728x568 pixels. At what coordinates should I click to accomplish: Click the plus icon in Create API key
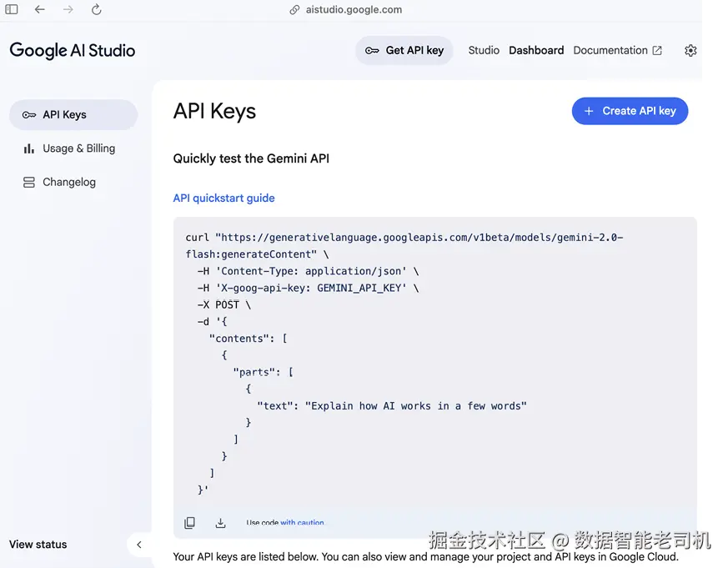point(589,111)
